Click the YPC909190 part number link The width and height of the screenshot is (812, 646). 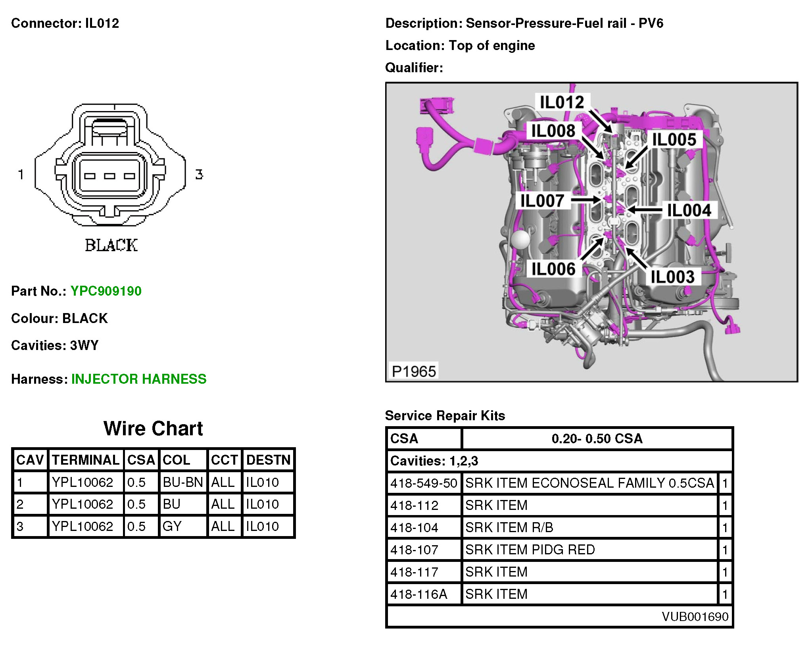(x=106, y=291)
